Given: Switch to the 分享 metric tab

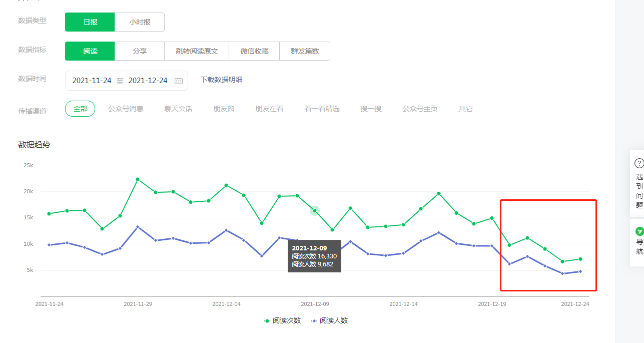Looking at the screenshot, I should pos(140,51).
